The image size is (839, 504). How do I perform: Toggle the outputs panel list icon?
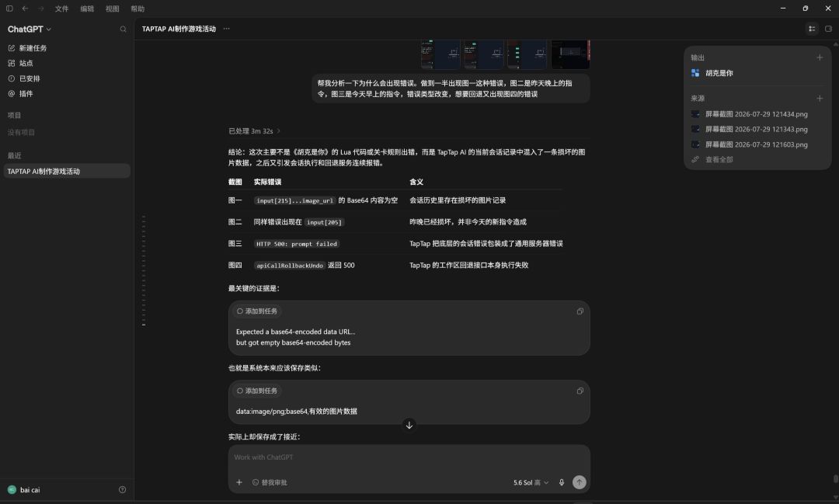click(812, 29)
